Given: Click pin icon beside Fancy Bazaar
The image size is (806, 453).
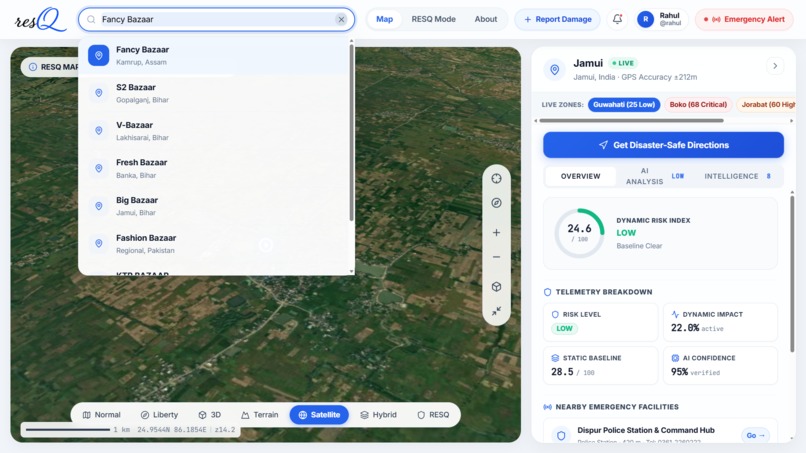Looking at the screenshot, I should click(x=99, y=56).
